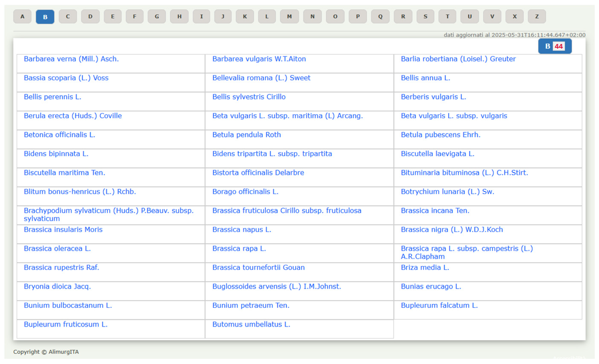599x364 pixels.
Task: Open Borago officinalis L. species page
Action: coord(245,192)
